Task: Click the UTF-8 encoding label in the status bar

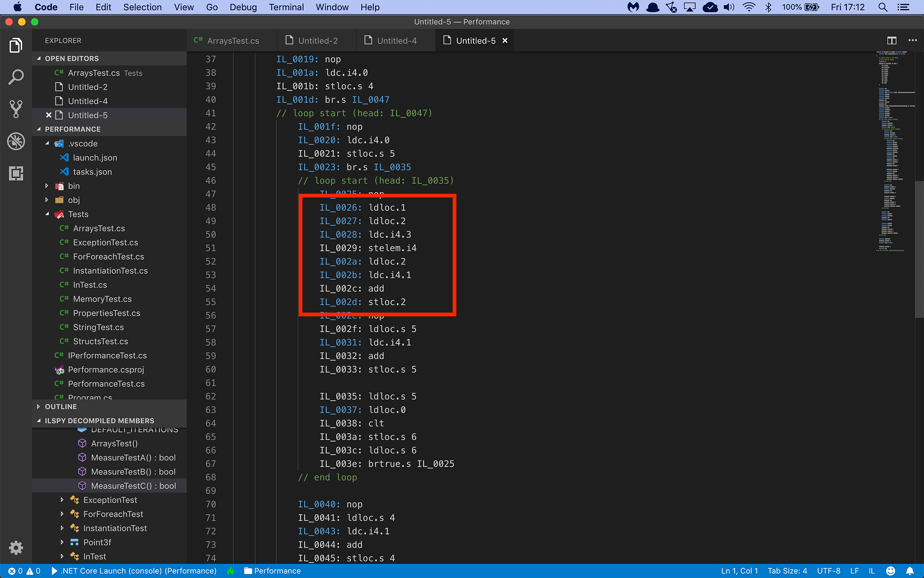Action: (829, 571)
